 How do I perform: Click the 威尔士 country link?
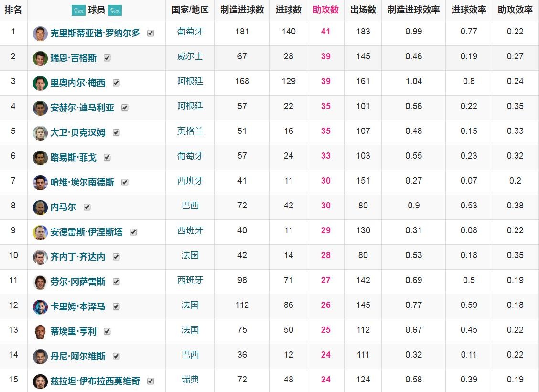coord(190,56)
